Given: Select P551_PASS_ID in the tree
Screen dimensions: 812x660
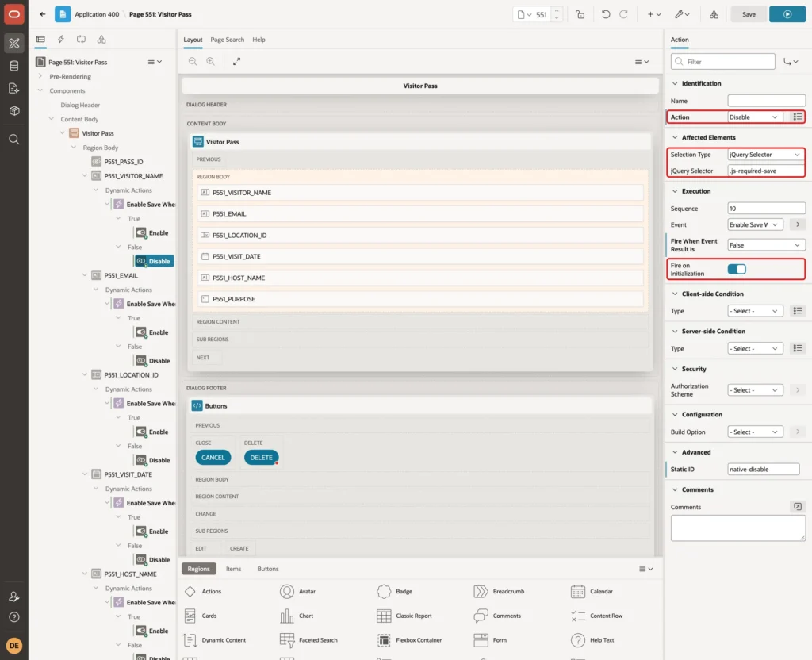Looking at the screenshot, I should (x=123, y=162).
